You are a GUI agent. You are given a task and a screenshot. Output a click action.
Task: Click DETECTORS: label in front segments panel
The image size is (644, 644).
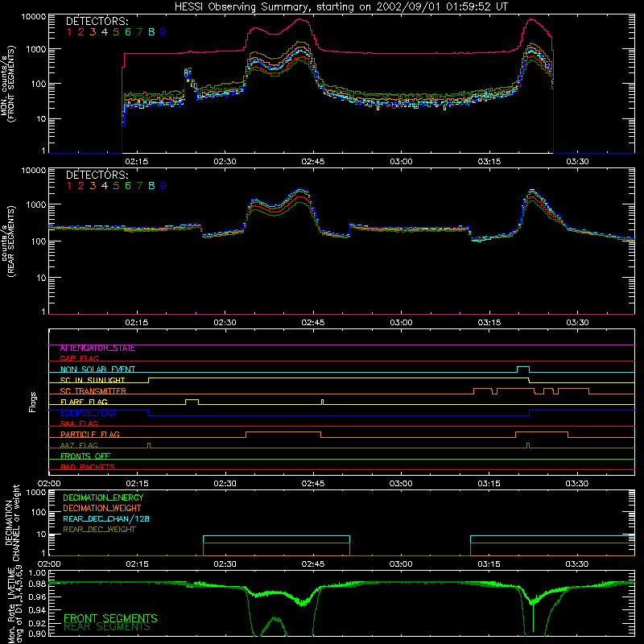coord(97,21)
